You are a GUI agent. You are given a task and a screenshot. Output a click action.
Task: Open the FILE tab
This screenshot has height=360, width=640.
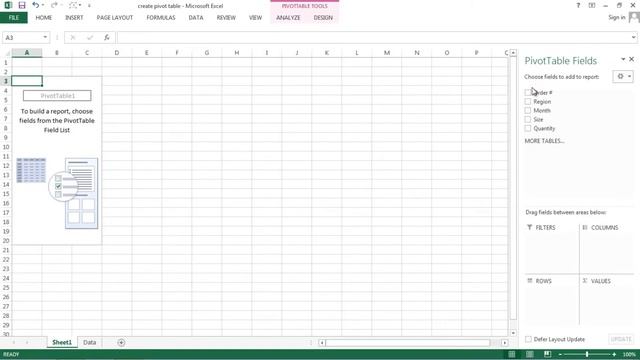[14, 18]
